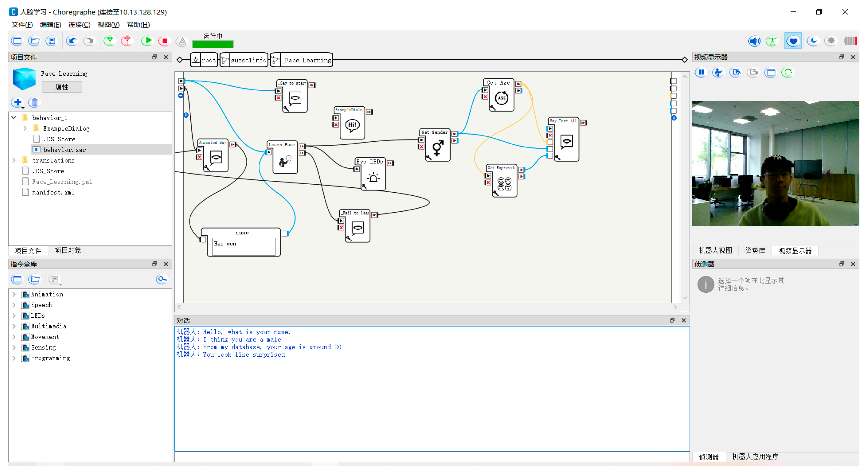The width and height of the screenshot is (868, 472).
Task: Click the Undo arrow in toolbar
Action: point(72,41)
